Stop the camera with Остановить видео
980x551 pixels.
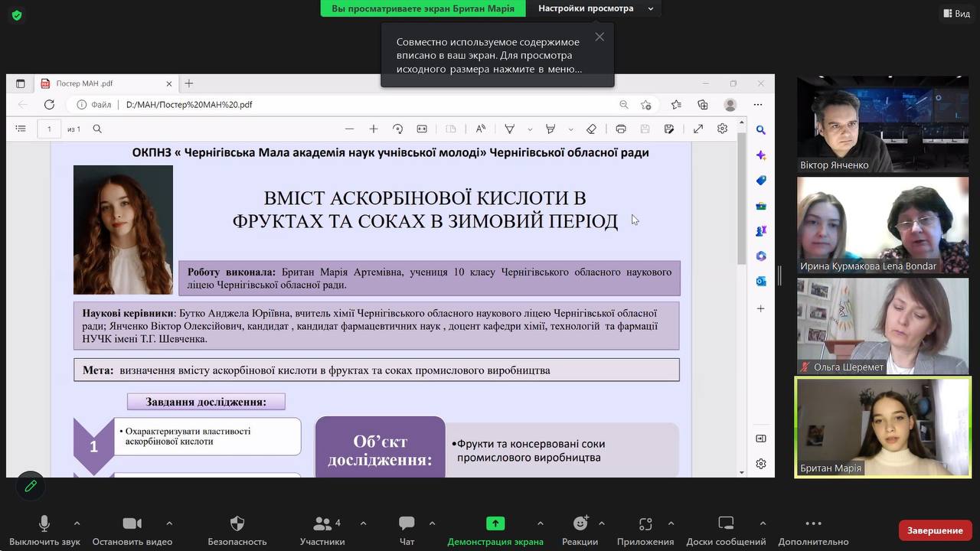tap(132, 531)
